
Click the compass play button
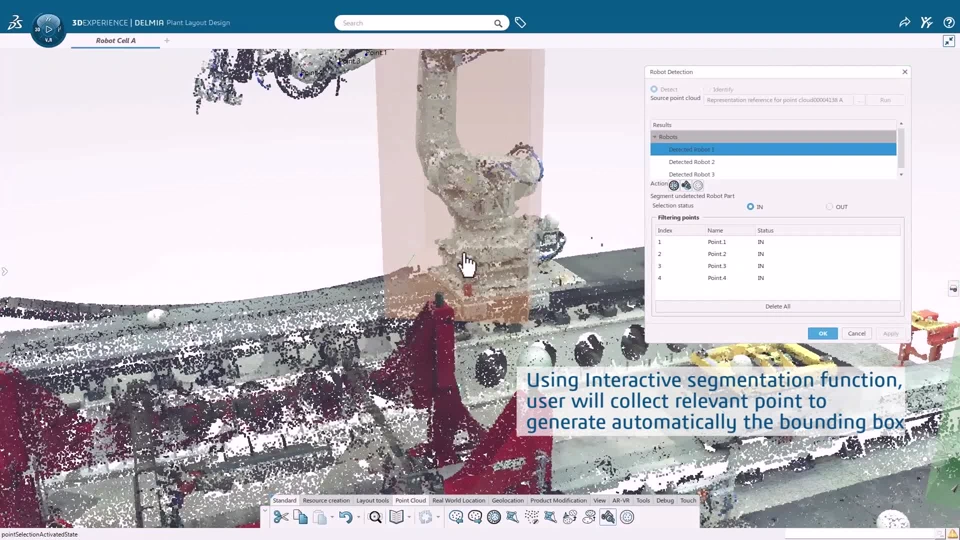49,29
